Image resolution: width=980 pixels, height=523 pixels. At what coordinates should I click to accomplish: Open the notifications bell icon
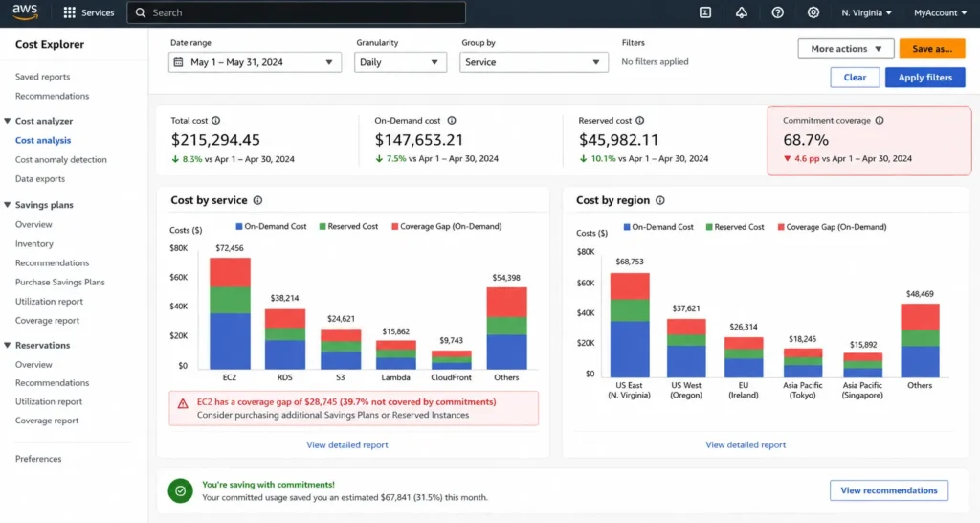742,12
